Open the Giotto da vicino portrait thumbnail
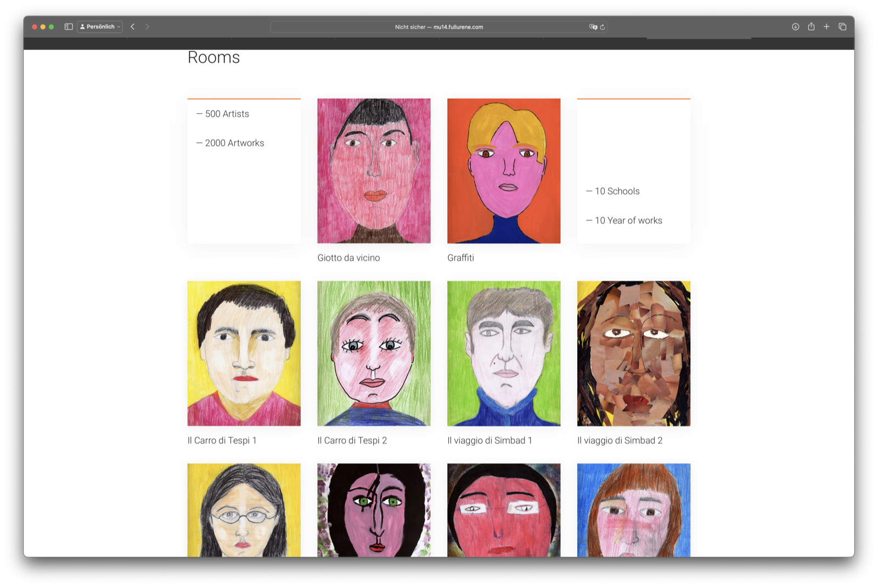The width and height of the screenshot is (878, 588). 374,171
